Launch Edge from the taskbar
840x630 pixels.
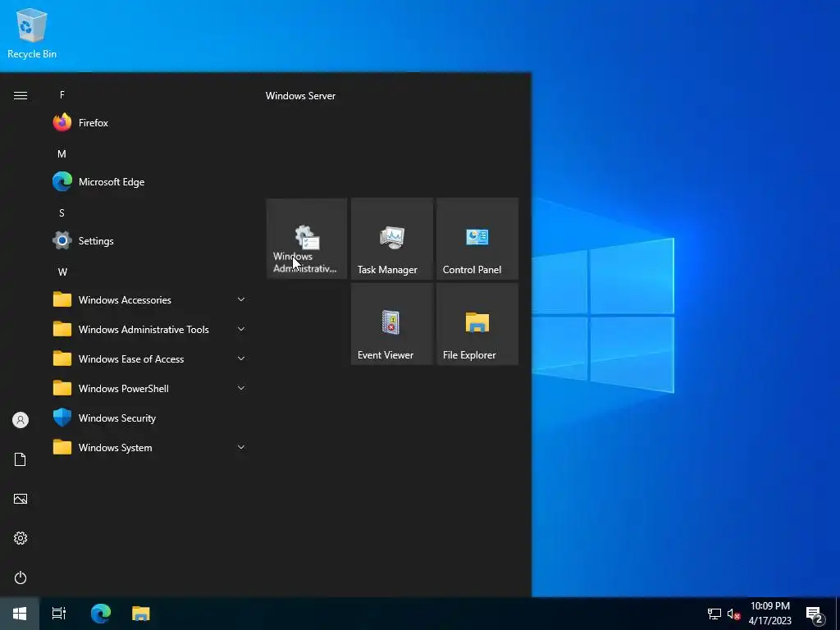click(x=101, y=614)
